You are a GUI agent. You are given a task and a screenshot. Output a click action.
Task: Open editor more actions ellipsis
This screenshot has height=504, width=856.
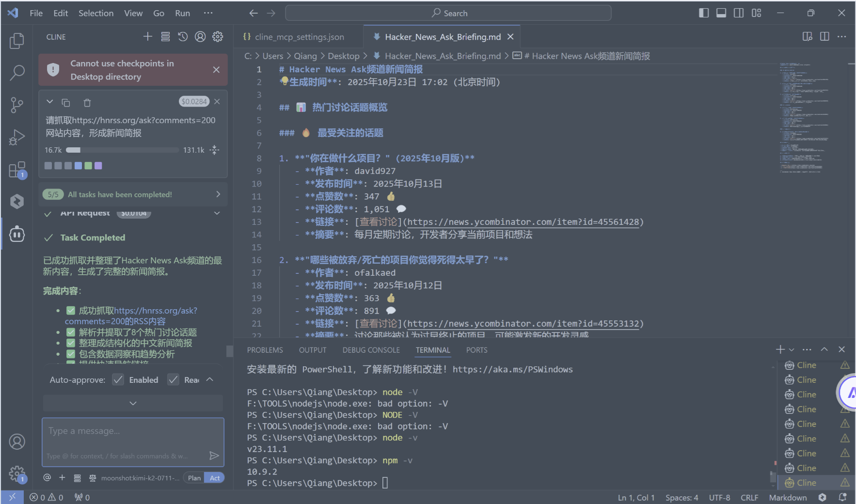click(842, 36)
